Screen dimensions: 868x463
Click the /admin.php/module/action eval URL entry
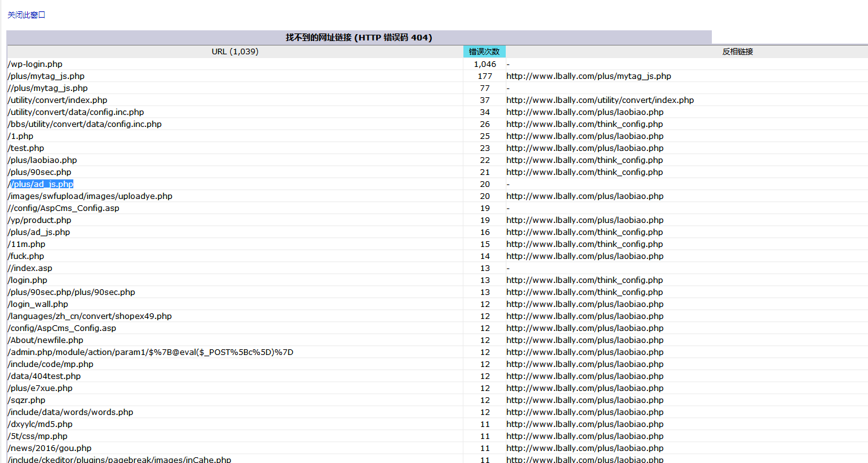(150, 352)
